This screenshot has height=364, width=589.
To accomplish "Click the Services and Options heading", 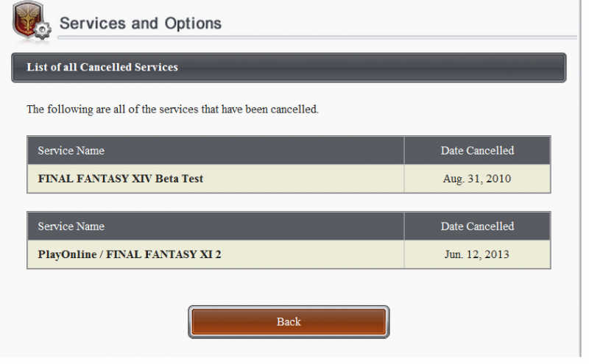I will click(141, 24).
